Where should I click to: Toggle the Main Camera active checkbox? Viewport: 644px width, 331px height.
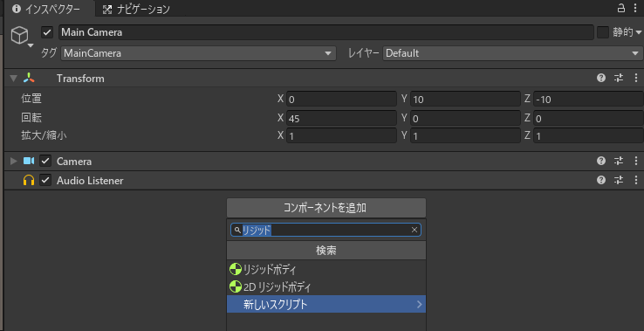48,32
